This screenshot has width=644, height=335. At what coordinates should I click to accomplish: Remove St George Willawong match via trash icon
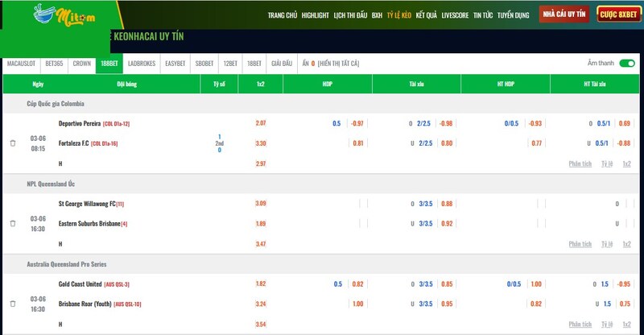pyautogui.click(x=13, y=224)
